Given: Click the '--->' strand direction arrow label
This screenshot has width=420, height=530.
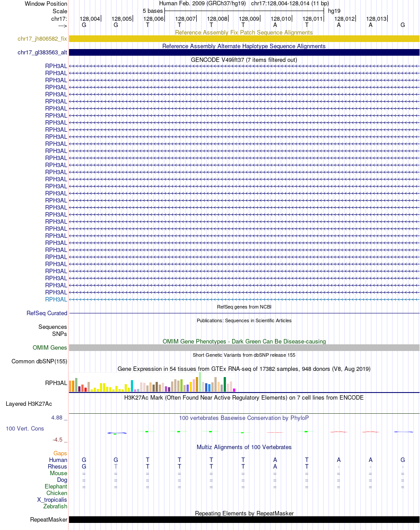Looking at the screenshot, I should tap(63, 26).
